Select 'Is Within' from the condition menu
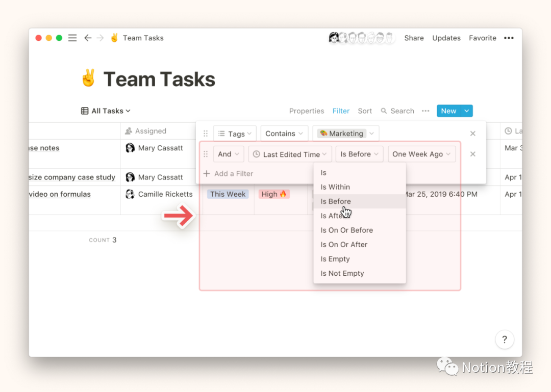 coord(335,187)
